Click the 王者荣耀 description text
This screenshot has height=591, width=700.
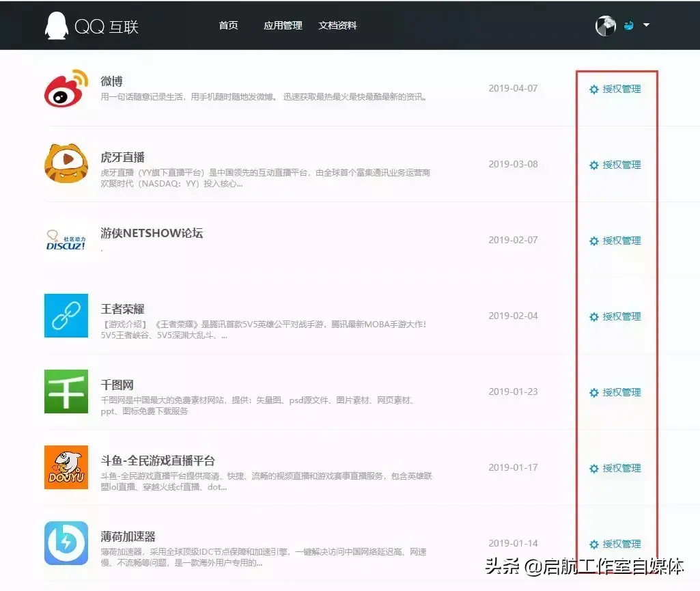tap(264, 330)
